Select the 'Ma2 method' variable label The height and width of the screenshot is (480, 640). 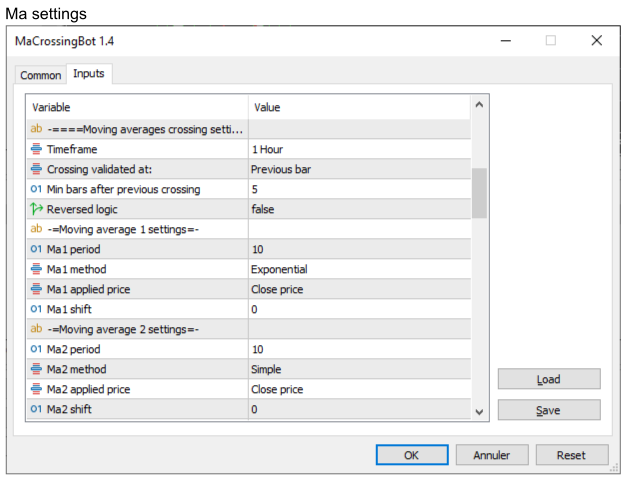tap(77, 369)
